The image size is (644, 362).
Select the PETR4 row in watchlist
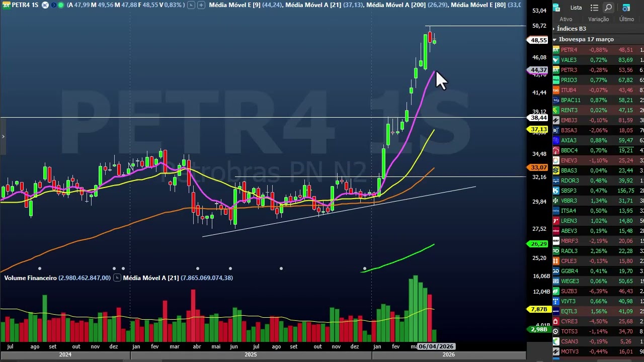(x=598, y=50)
